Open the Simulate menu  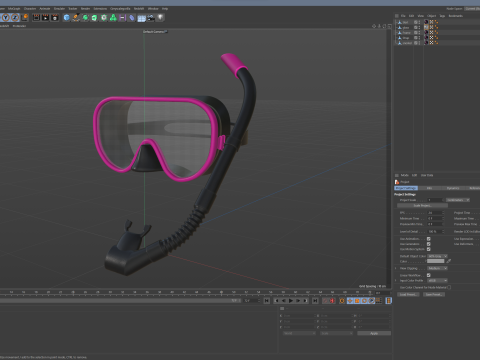coord(59,9)
